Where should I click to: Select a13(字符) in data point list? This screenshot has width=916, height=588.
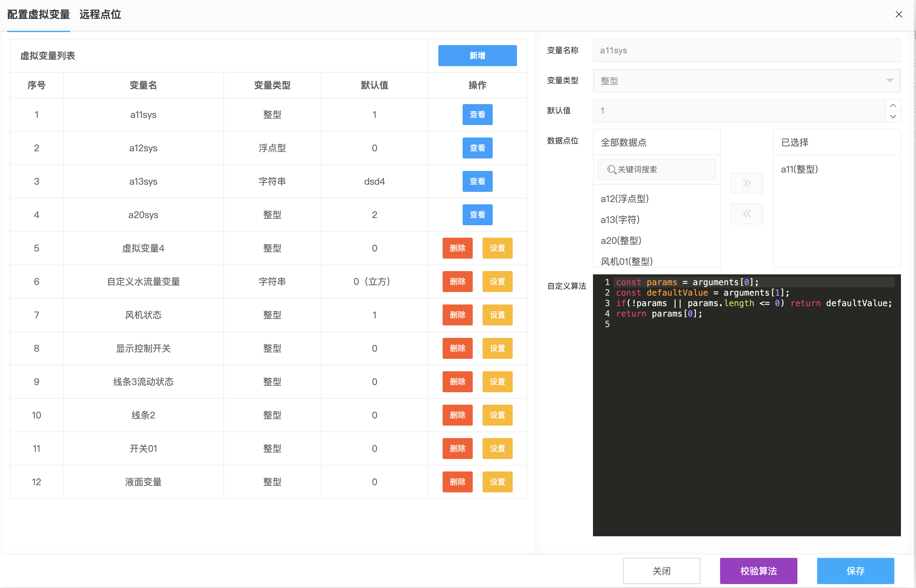620,220
